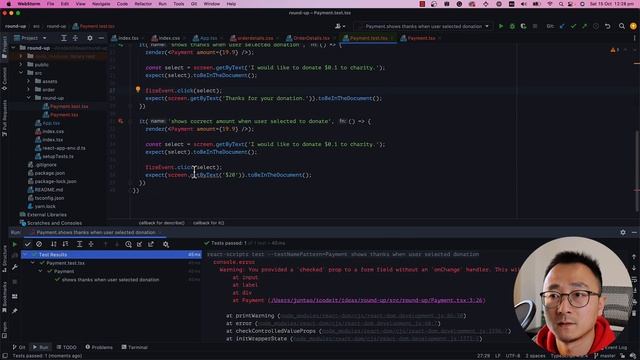Click collapse all in Project panel toolbar

click(x=75, y=38)
